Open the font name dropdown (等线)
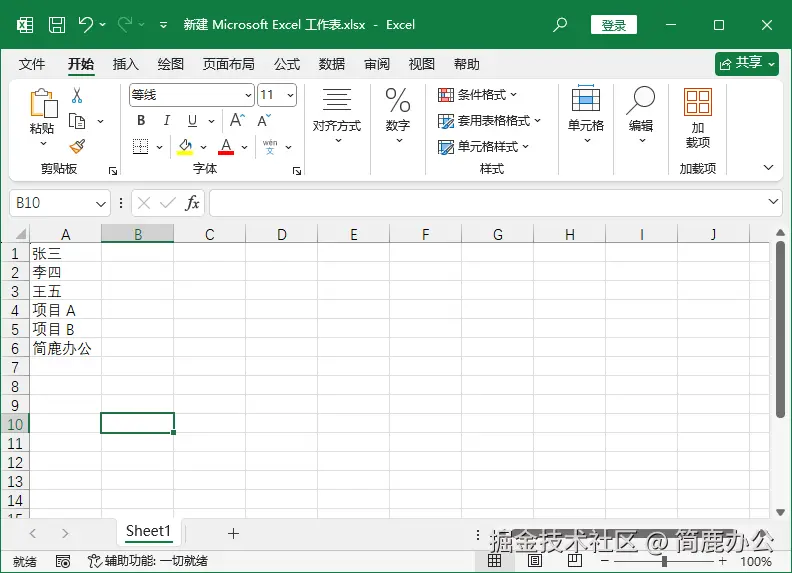Screen dimensions: 792x573 248,95
